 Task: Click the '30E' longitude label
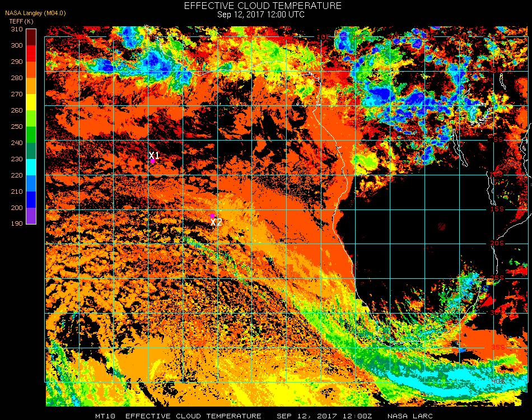(x=462, y=36)
